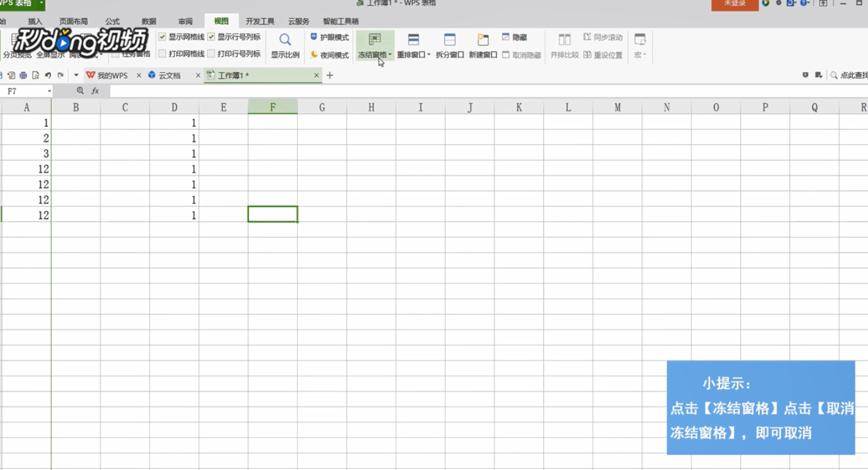Click Reset Position (重设位置)
The image size is (868, 470).
(603, 55)
